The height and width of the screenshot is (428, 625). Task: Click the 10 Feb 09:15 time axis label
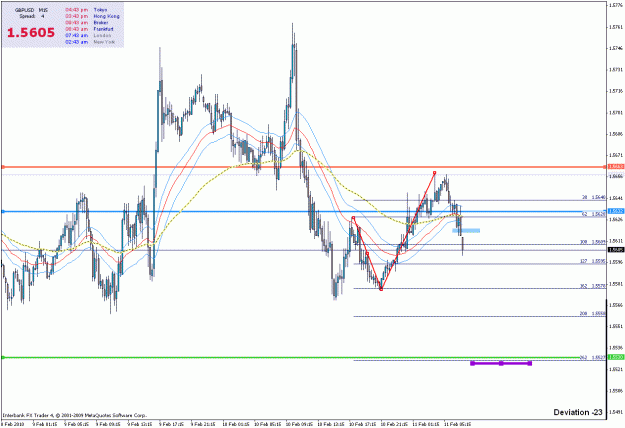[299, 424]
